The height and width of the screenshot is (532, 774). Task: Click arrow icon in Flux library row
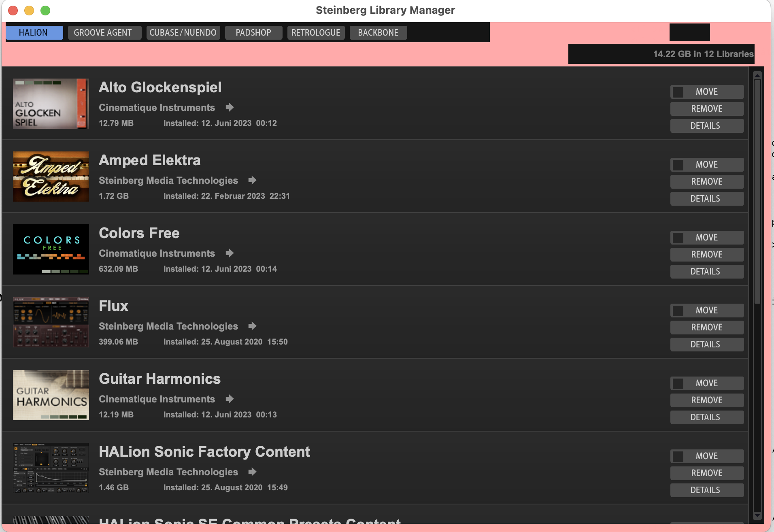coord(252,326)
